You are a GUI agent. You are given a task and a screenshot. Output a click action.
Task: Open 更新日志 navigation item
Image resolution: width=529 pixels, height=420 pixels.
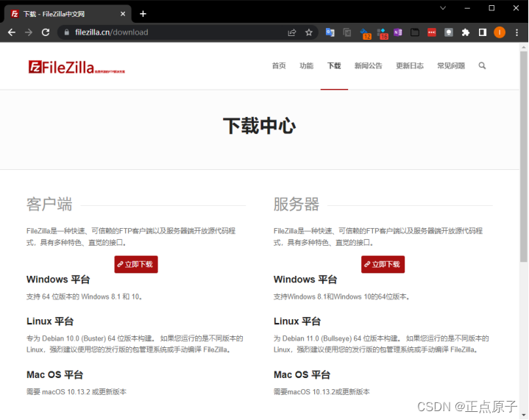[x=410, y=65]
